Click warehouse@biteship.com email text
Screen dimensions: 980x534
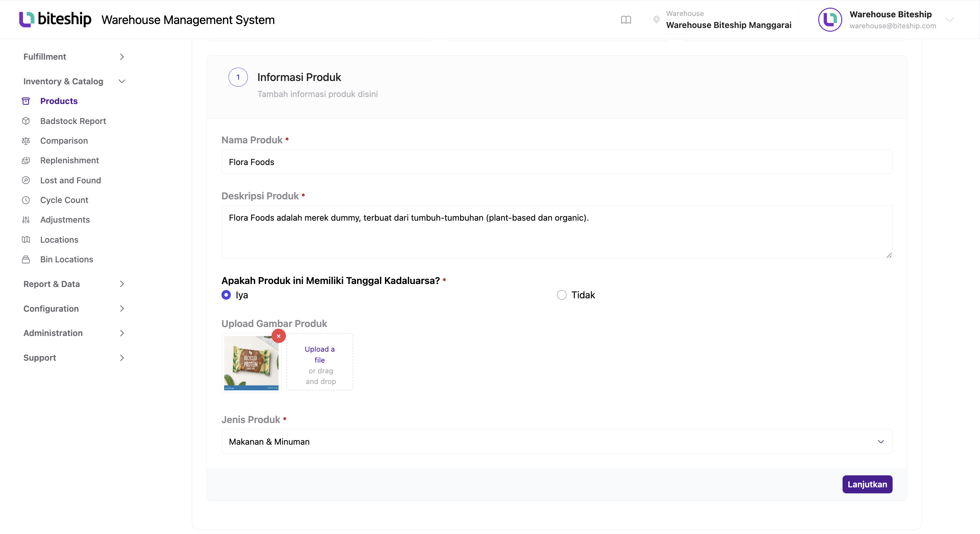pos(893,26)
